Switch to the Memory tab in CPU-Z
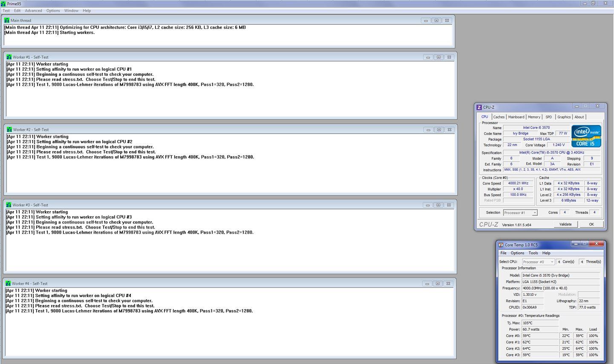 (534, 117)
